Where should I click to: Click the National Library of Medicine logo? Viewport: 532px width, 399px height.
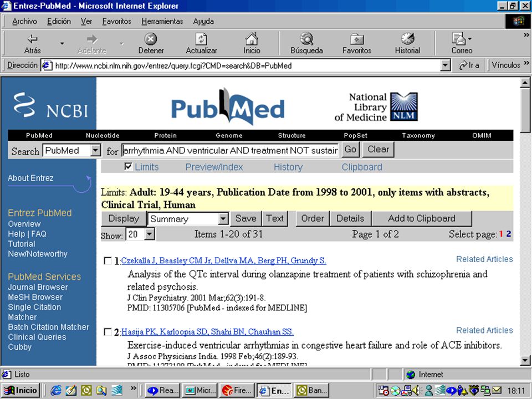376,107
